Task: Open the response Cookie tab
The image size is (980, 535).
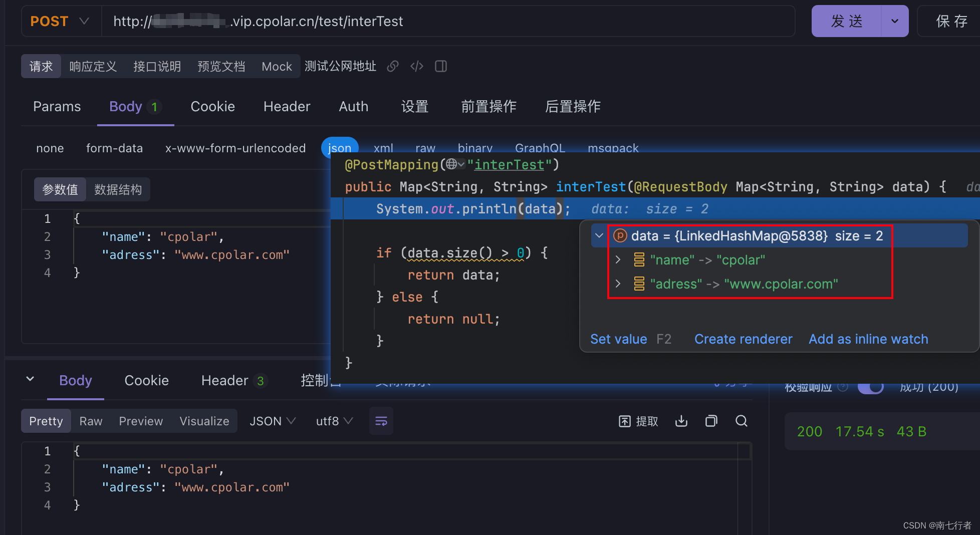Action: (x=146, y=381)
